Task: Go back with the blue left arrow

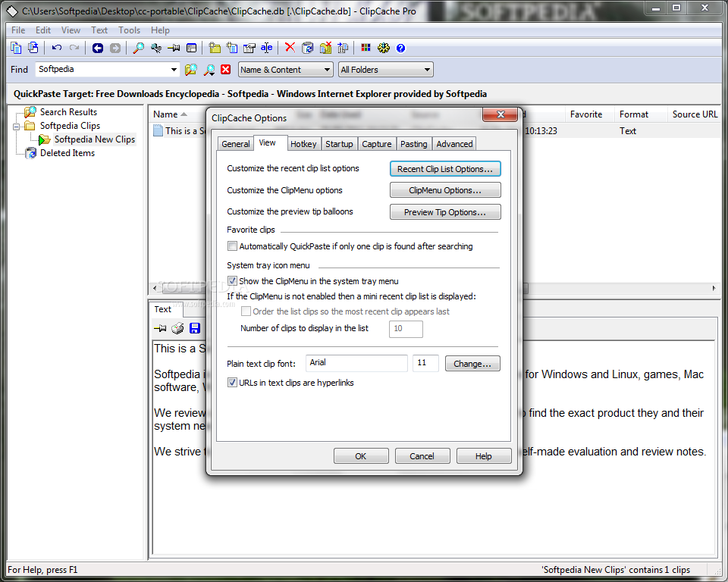Action: (98, 48)
